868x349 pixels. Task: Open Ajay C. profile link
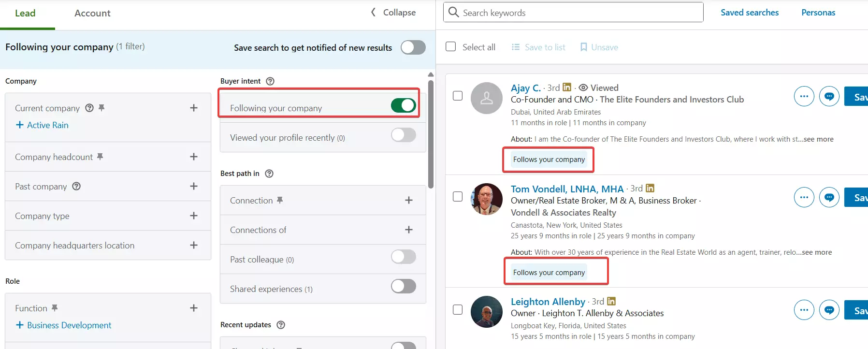tap(526, 88)
